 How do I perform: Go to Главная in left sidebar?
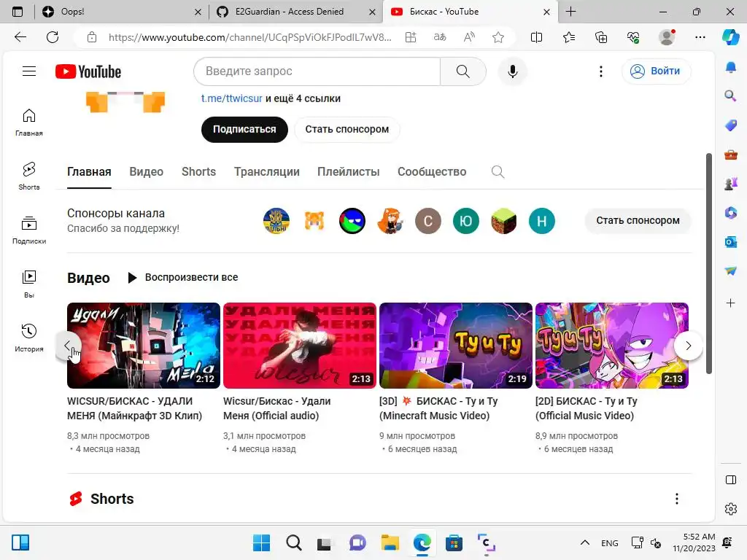tap(29, 122)
